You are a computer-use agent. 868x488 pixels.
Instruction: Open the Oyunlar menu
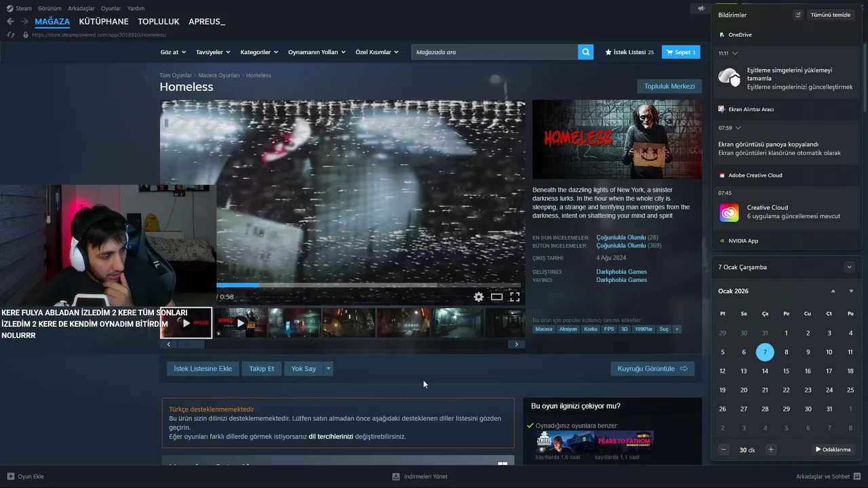pos(111,8)
